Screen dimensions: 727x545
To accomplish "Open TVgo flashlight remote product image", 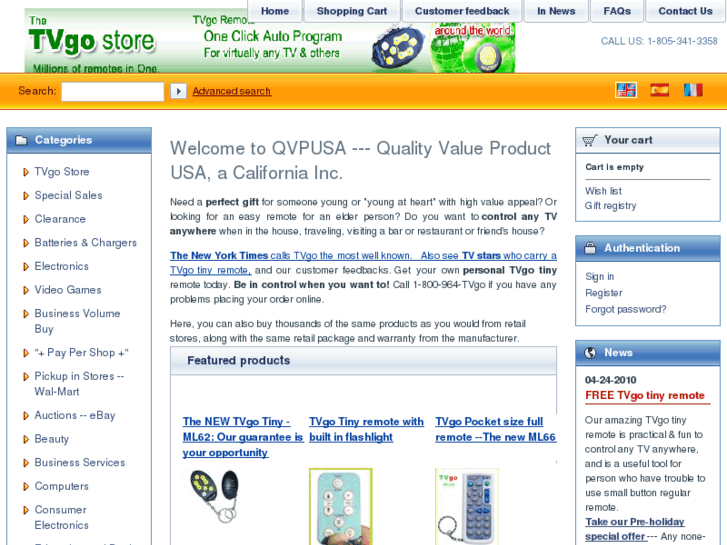I will (x=341, y=507).
